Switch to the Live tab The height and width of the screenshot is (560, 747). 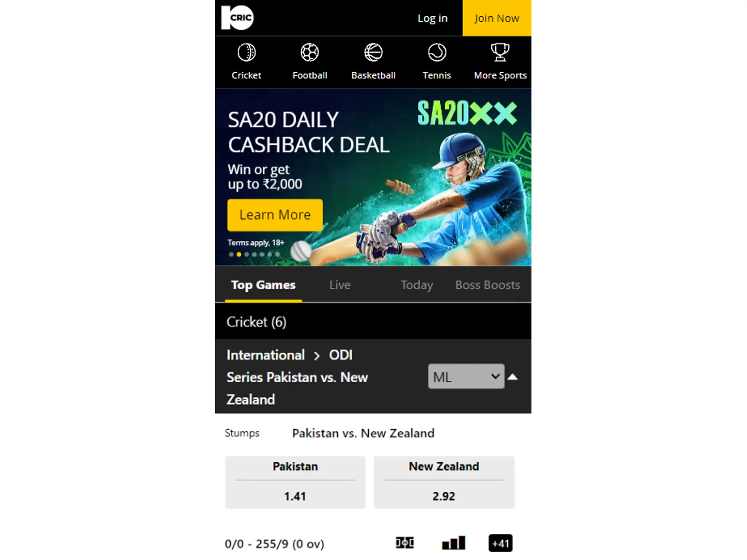click(x=340, y=285)
